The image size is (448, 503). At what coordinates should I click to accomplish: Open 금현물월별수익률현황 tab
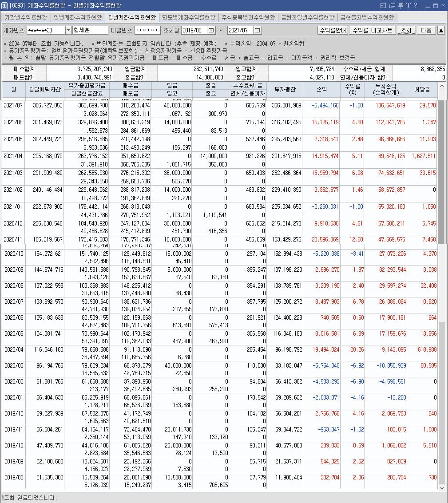tap(367, 17)
